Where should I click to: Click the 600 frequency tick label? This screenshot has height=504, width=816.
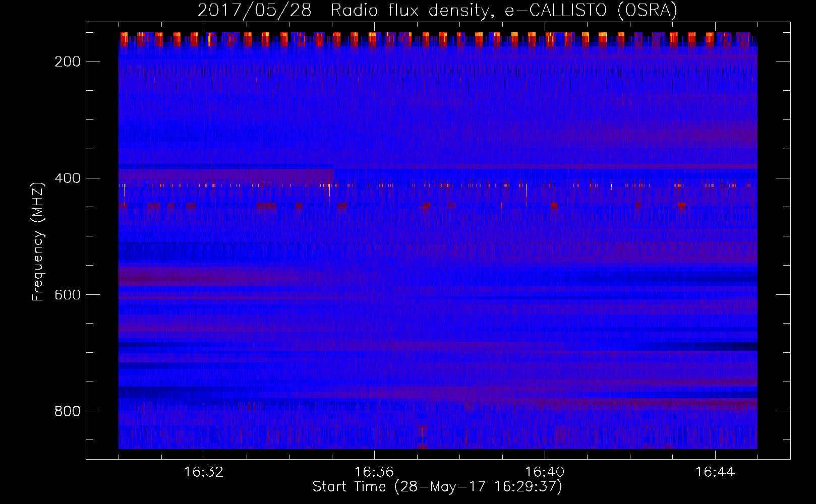point(68,295)
